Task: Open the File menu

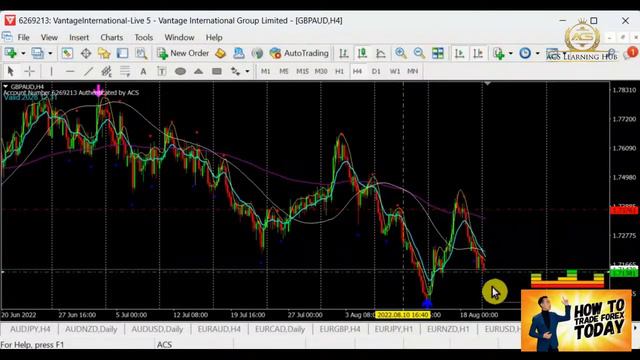Action: [x=23, y=38]
